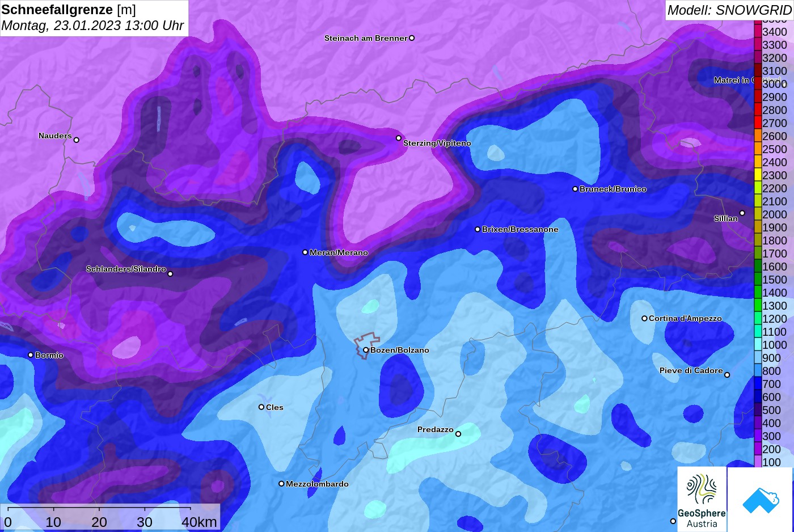Viewport: 794px width, 532px height.
Task: Click the '2000' legend value
Action: pyautogui.click(x=775, y=214)
